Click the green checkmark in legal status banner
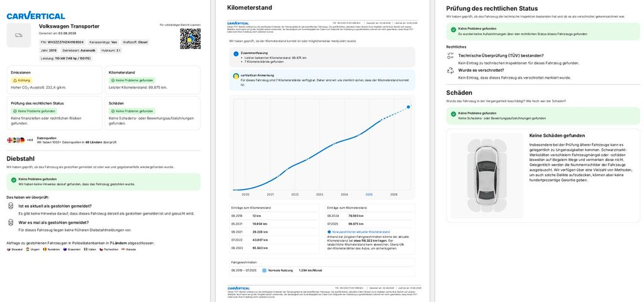Image resolution: width=644 pixels, height=302 pixels. click(453, 30)
